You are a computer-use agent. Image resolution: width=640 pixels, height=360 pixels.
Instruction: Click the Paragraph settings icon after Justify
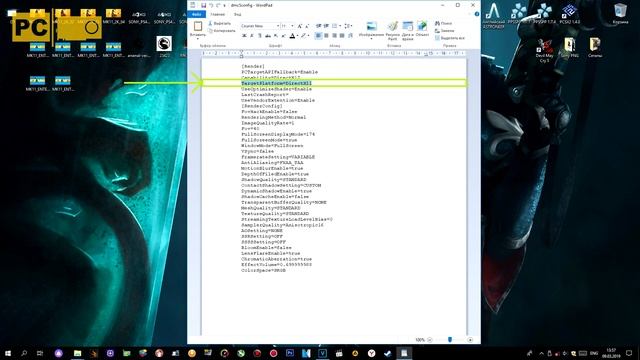pos(350,36)
